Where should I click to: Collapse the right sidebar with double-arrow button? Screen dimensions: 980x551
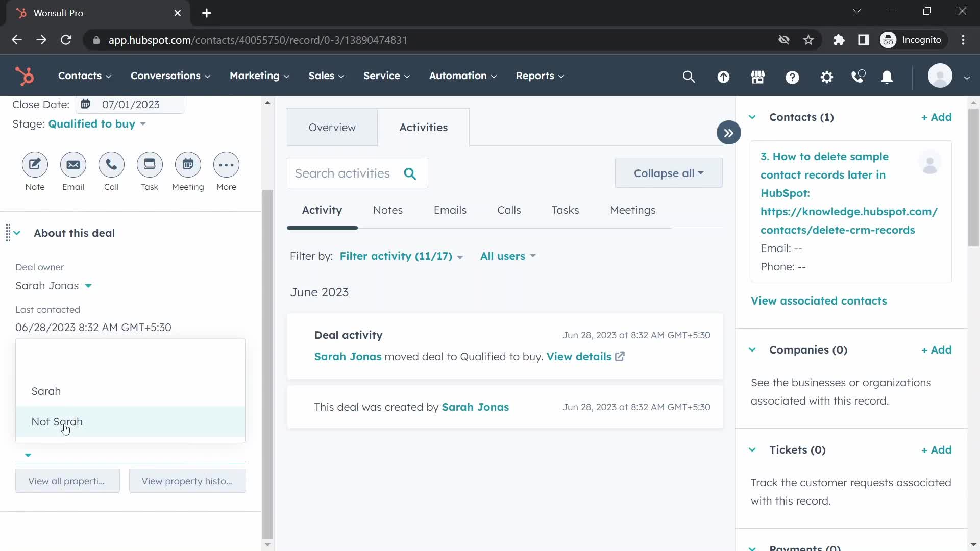tap(728, 133)
